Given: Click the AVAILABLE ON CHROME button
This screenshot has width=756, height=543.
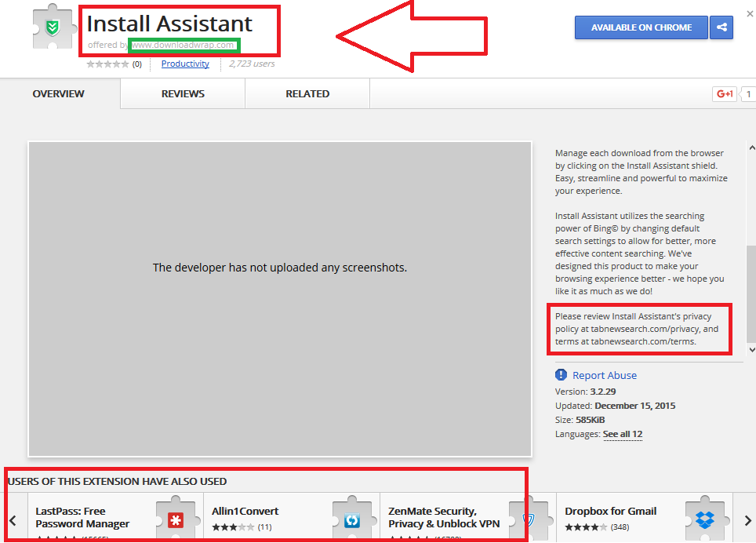Looking at the screenshot, I should (642, 27).
